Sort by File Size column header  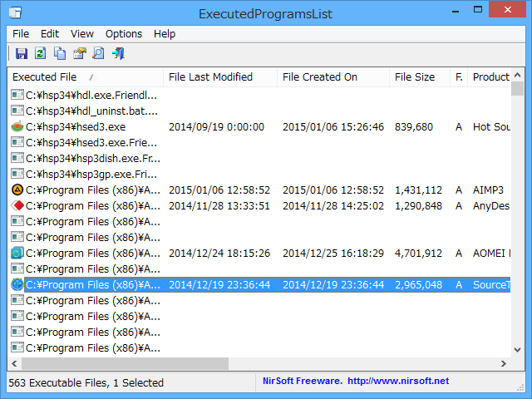click(x=420, y=77)
